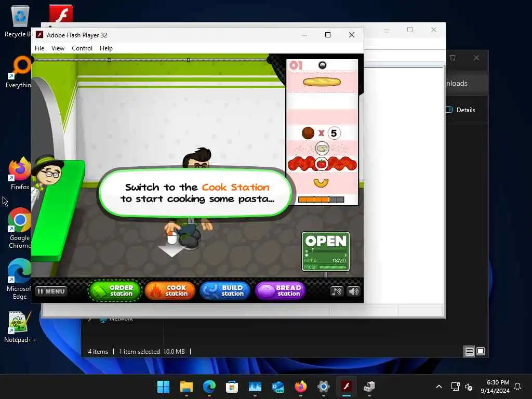
Task: Open the Notepad++ desktop shortcut
Action: 20,327
